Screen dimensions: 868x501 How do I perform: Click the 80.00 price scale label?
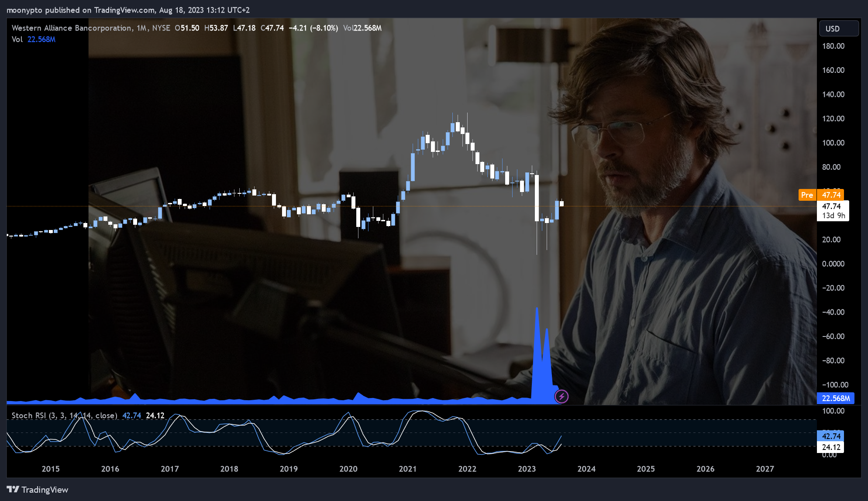pyautogui.click(x=831, y=167)
